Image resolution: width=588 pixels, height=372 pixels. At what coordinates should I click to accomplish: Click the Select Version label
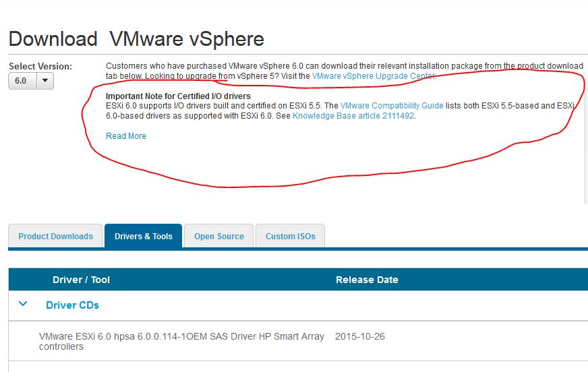point(40,66)
